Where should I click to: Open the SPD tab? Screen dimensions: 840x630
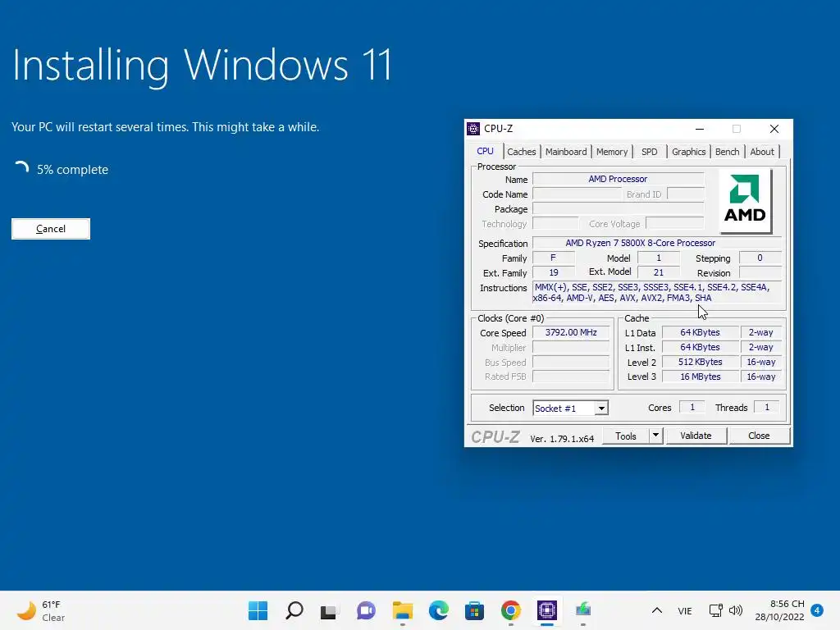650,152
